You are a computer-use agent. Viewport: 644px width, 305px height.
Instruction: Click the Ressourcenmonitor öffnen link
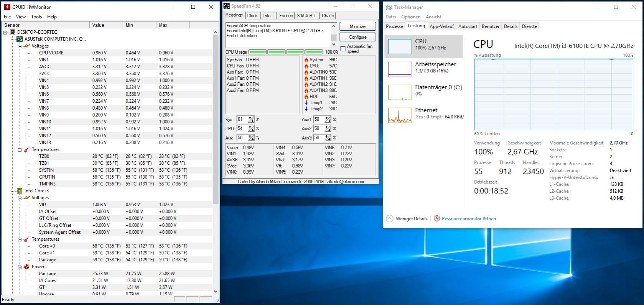pos(469,219)
